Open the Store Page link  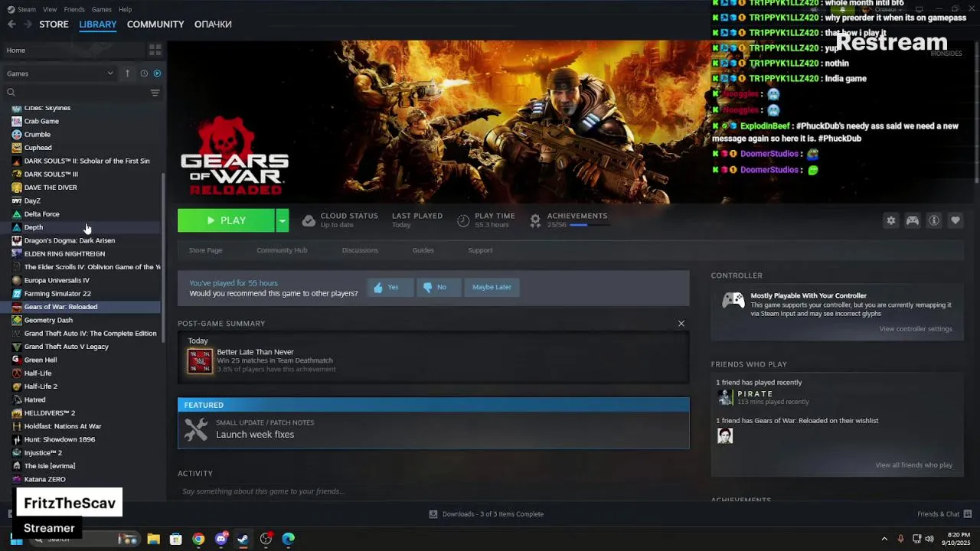coord(205,250)
